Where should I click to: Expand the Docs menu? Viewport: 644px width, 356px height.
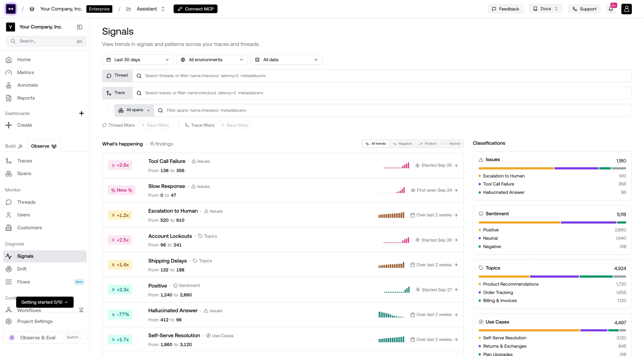546,9
